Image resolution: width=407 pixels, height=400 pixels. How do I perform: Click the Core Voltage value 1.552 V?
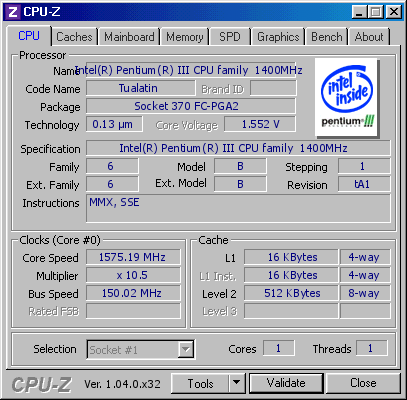click(260, 124)
